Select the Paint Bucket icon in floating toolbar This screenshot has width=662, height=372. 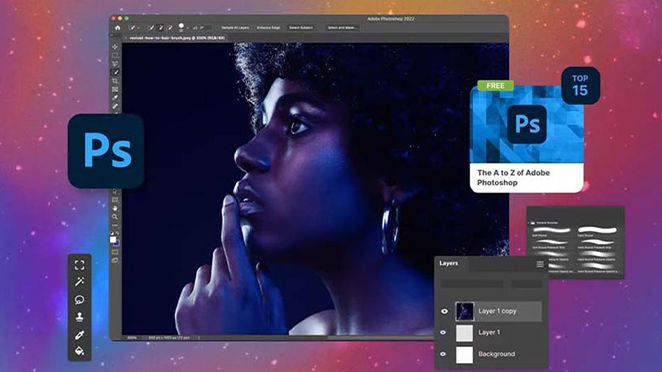pos(79,351)
